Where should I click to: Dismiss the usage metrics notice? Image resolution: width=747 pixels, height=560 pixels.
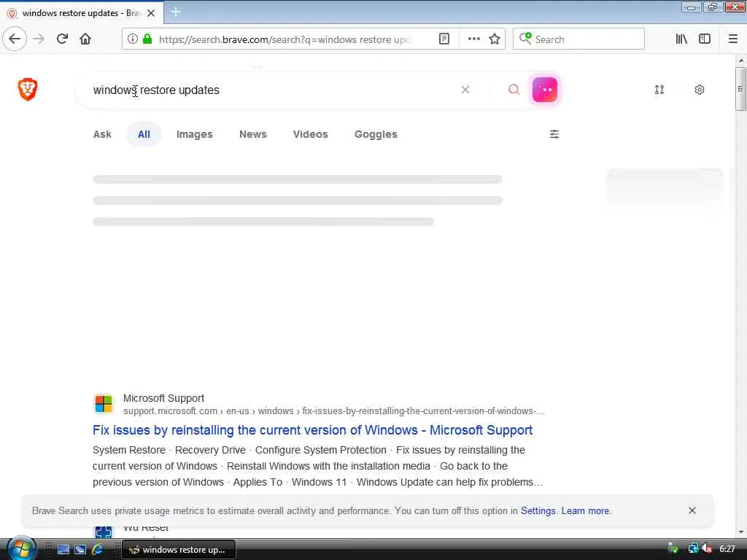[x=692, y=510]
